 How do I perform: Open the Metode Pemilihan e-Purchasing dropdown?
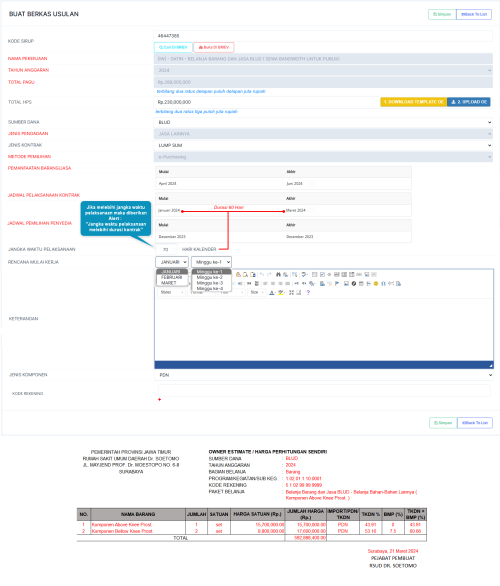(x=323, y=157)
